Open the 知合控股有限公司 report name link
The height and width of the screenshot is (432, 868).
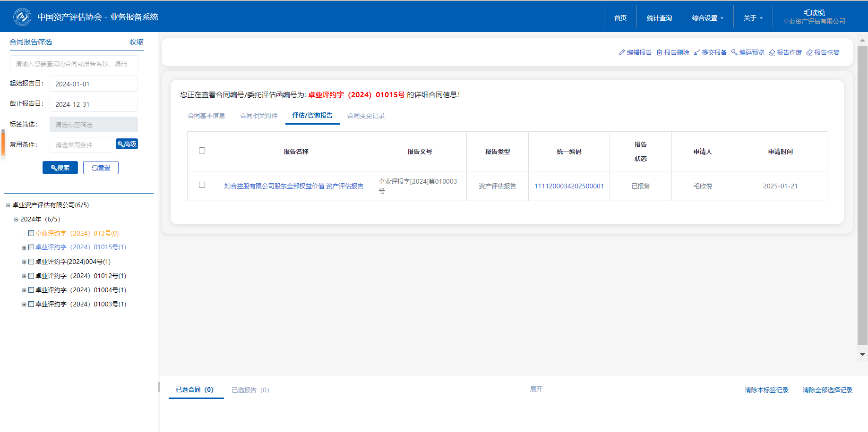293,186
